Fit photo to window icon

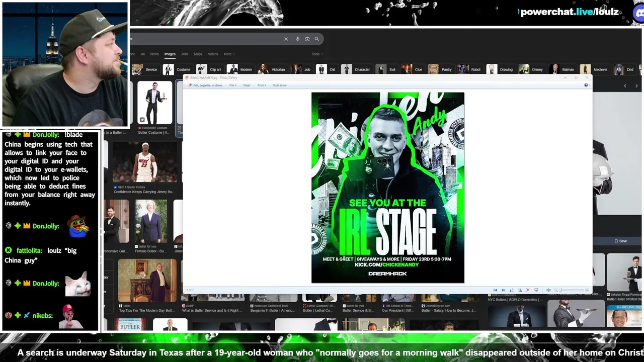pyautogui.click(x=548, y=290)
